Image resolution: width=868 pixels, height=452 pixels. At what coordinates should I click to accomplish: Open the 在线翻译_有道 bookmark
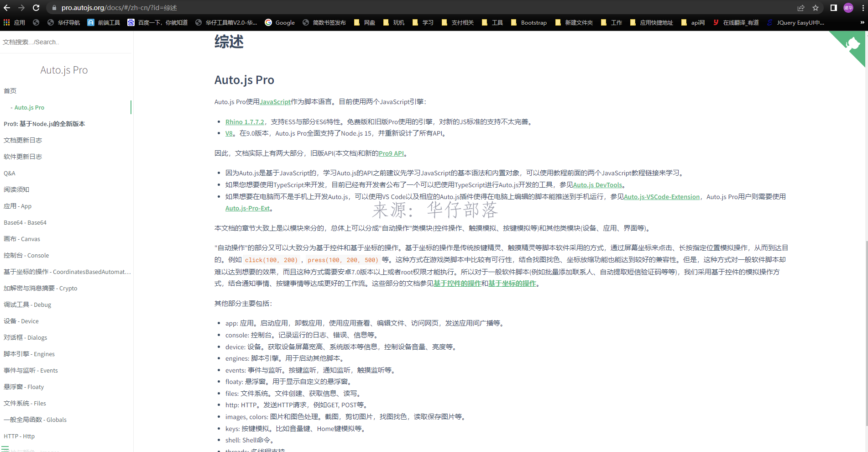736,22
